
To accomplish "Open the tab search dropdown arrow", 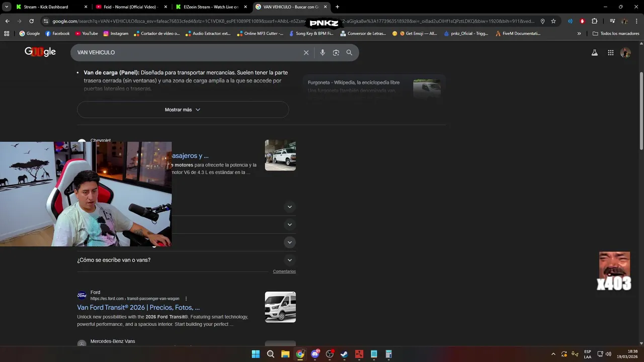I will 7,7.
